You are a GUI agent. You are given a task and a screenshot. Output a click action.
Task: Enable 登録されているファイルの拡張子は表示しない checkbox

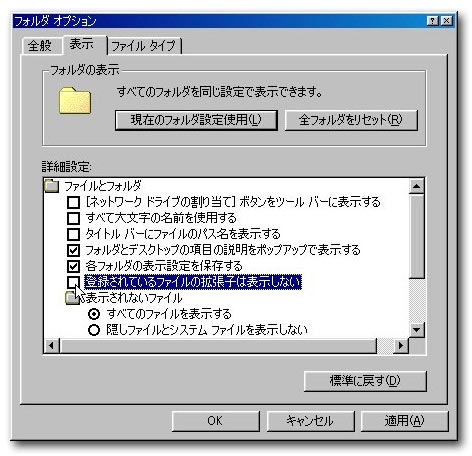click(x=73, y=282)
